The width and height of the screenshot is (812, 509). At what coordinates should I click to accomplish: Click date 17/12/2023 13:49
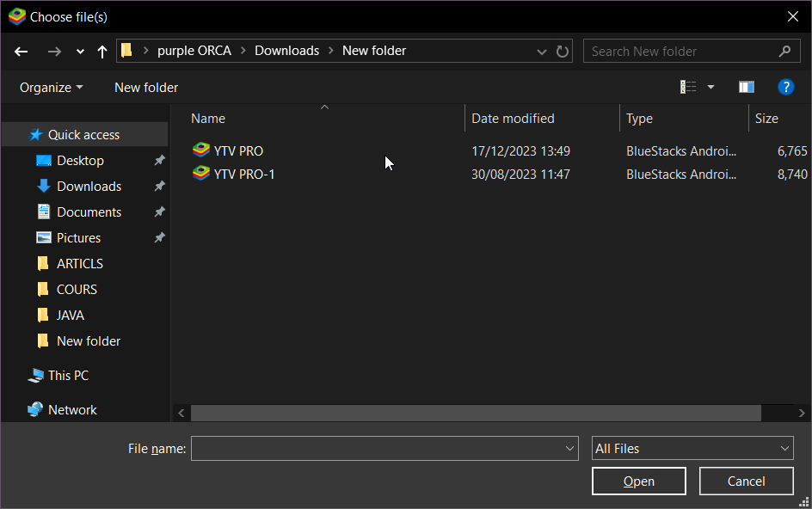520,150
